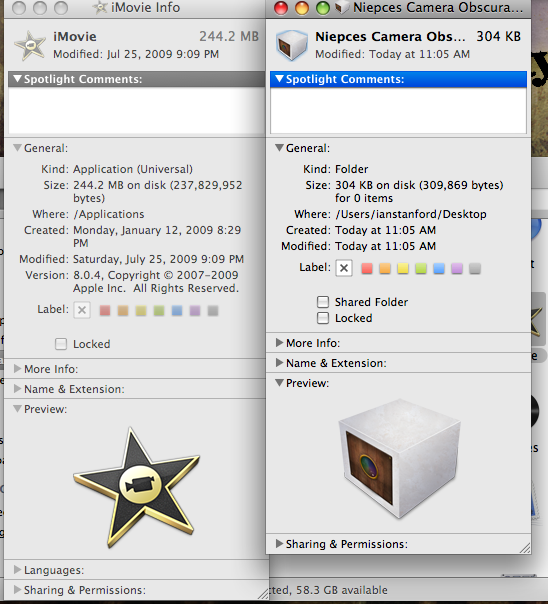The width and height of the screenshot is (548, 604).
Task: Click the iMovie Info window resize grip
Action: tap(263, 594)
